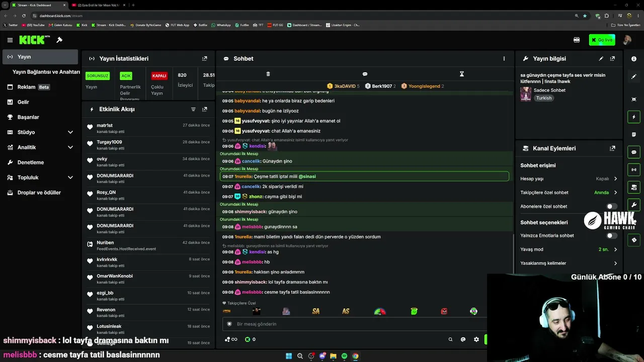Insert the SA emote
Screen dimensions: 644x362
(316, 311)
